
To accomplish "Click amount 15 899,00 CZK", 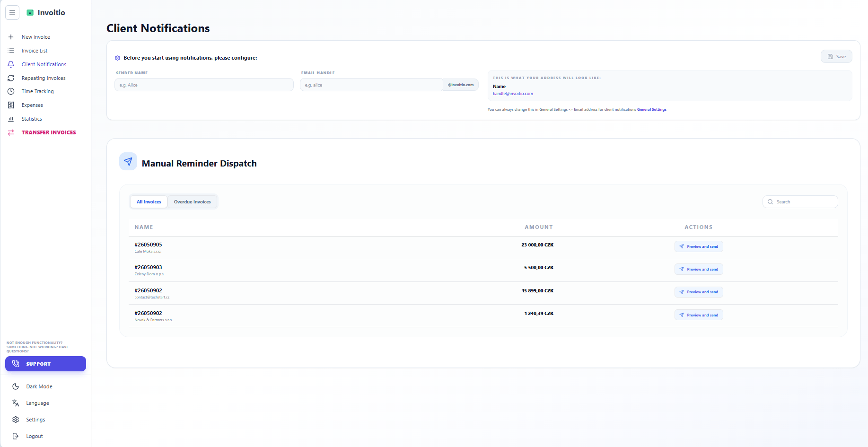I will click(x=538, y=291).
